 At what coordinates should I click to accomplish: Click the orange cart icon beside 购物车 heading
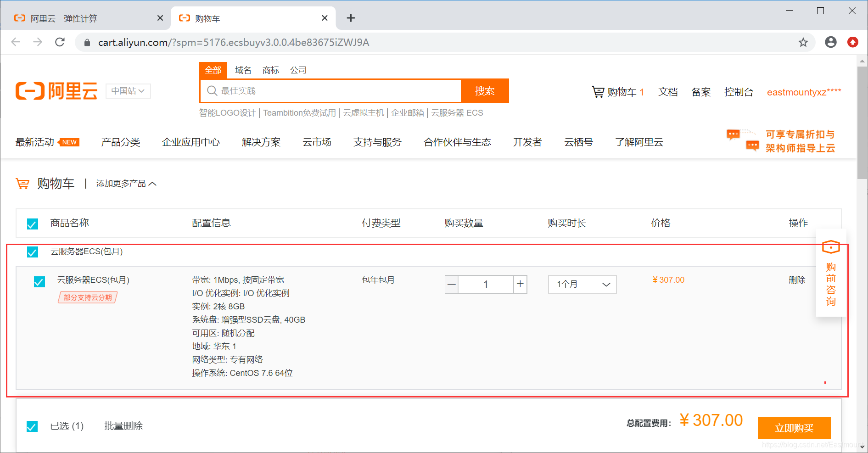[x=22, y=184]
